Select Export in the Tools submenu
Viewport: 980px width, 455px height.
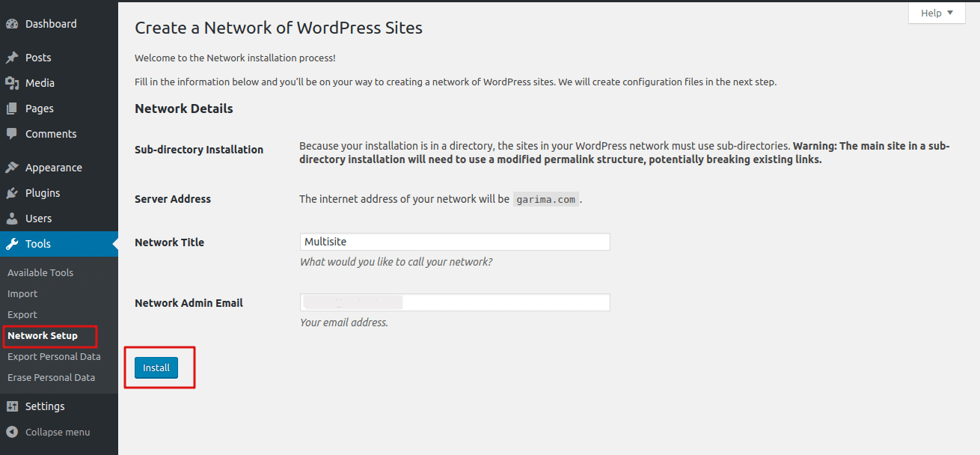coord(22,314)
